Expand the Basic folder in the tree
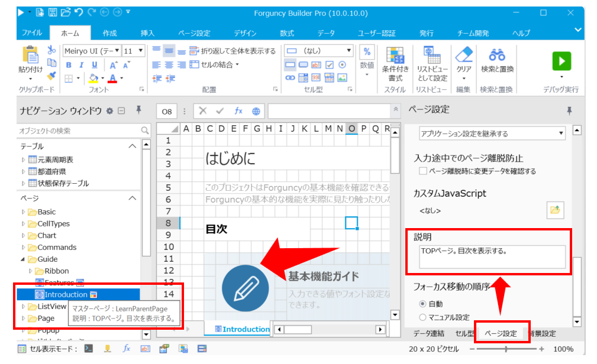Screen dimensions: 597x364 coord(24,212)
